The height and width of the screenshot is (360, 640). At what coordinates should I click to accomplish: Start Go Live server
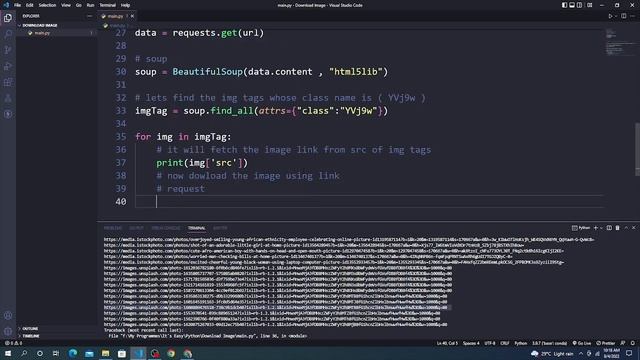[x=582, y=343]
